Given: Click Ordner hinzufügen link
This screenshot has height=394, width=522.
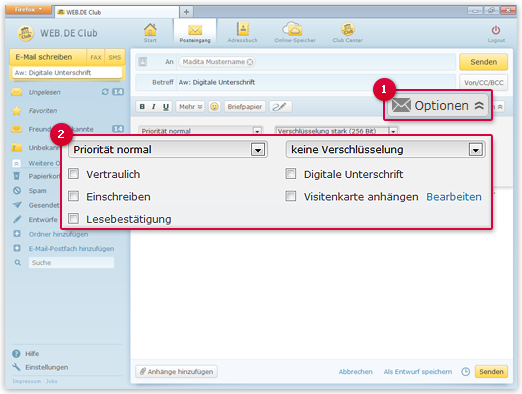Looking at the screenshot, I should coord(58,234).
